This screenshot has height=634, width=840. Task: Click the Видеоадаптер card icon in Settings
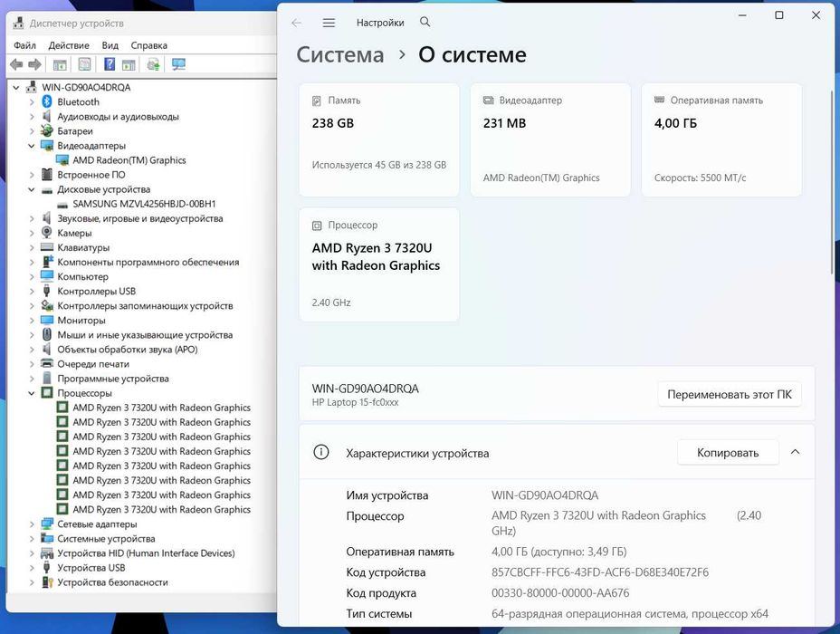[x=489, y=101]
